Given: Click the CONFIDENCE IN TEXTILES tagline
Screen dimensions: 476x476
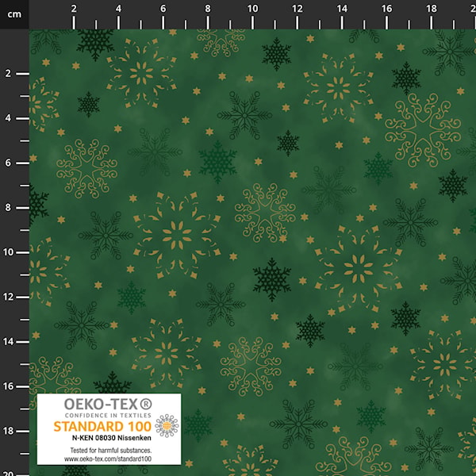Looking at the screenshot, I should [108, 415].
